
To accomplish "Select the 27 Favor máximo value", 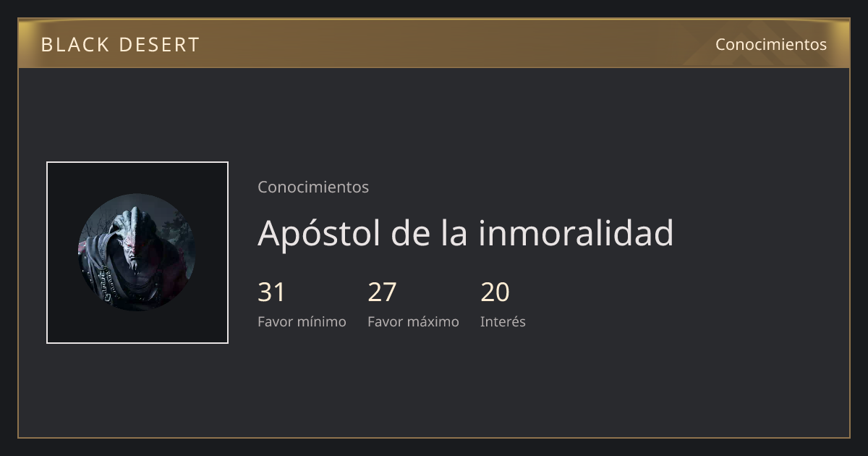I will tap(382, 292).
